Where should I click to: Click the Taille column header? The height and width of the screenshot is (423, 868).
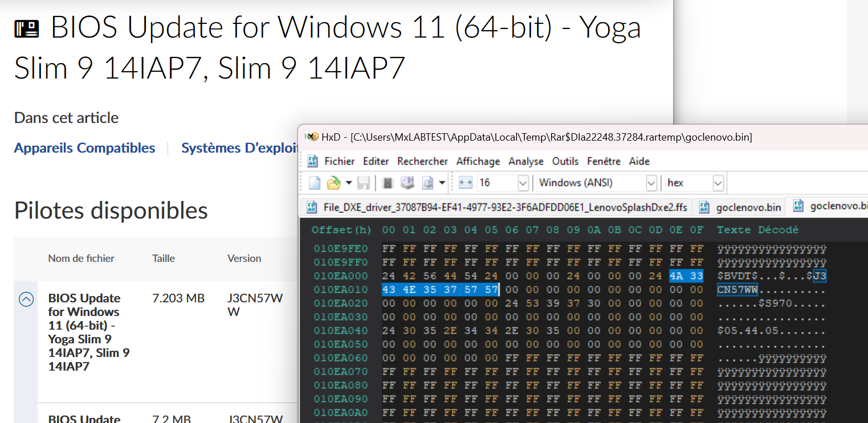164,258
